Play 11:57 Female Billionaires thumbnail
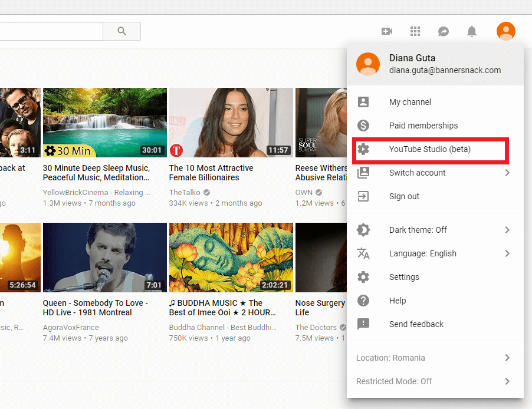Viewport: 532px width, 409px height. pos(231,123)
